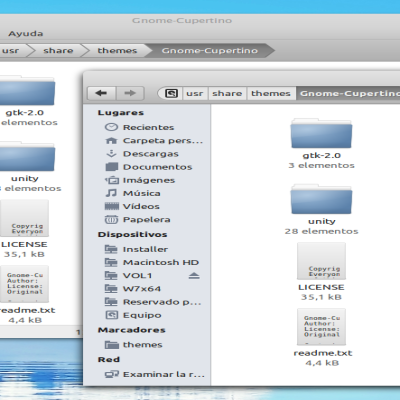Click Gnome-Cupertino in back window breadcrumb
The width and height of the screenshot is (400, 400).
210,51
